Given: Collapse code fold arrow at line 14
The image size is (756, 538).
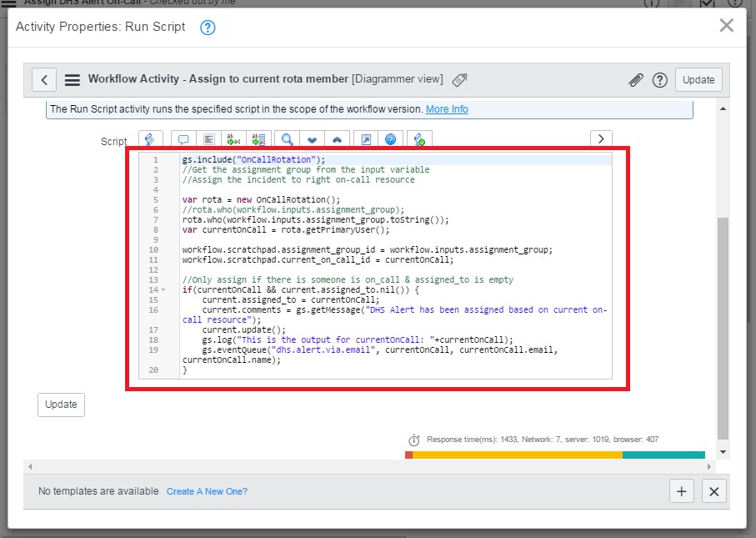Looking at the screenshot, I should pyautogui.click(x=163, y=290).
